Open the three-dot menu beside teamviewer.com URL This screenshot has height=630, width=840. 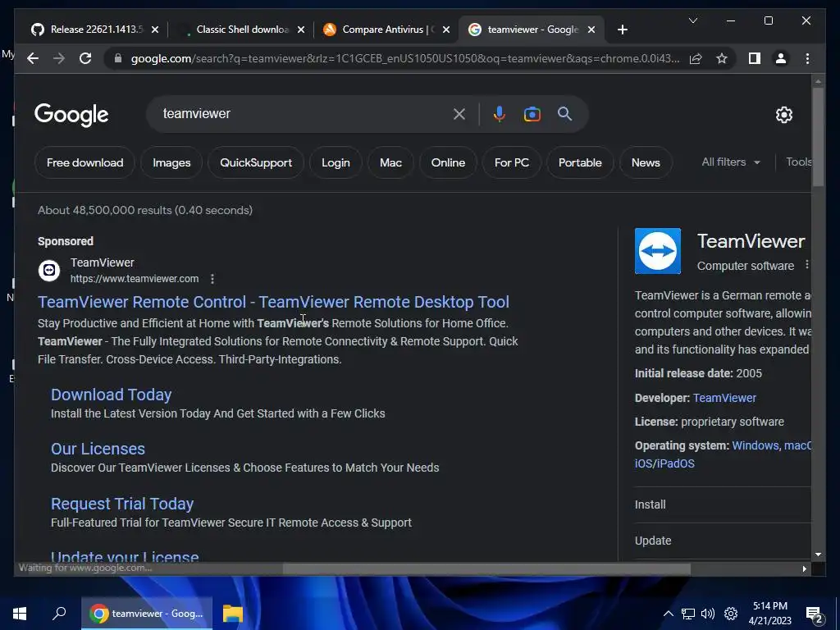click(212, 279)
